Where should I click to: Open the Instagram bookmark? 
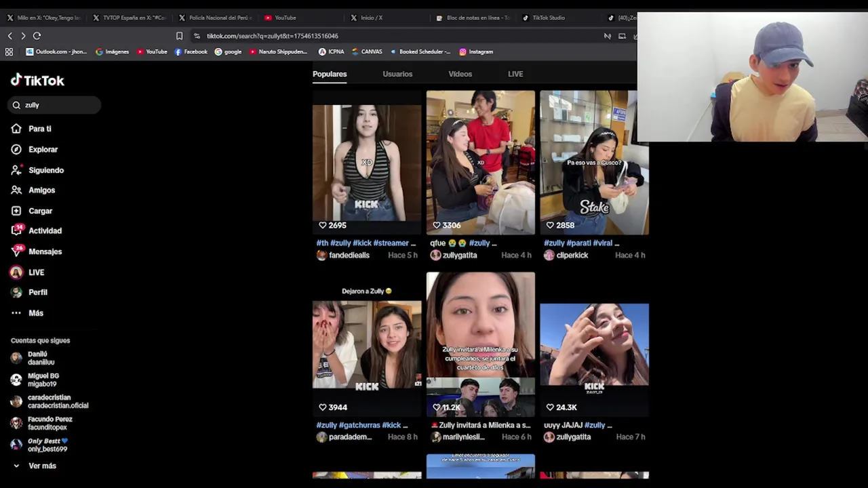coord(476,52)
